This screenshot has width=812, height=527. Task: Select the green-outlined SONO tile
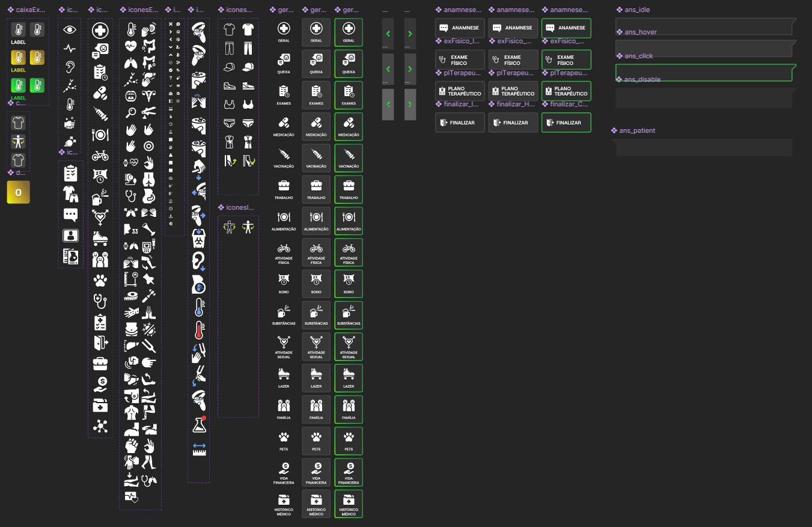[x=349, y=284]
